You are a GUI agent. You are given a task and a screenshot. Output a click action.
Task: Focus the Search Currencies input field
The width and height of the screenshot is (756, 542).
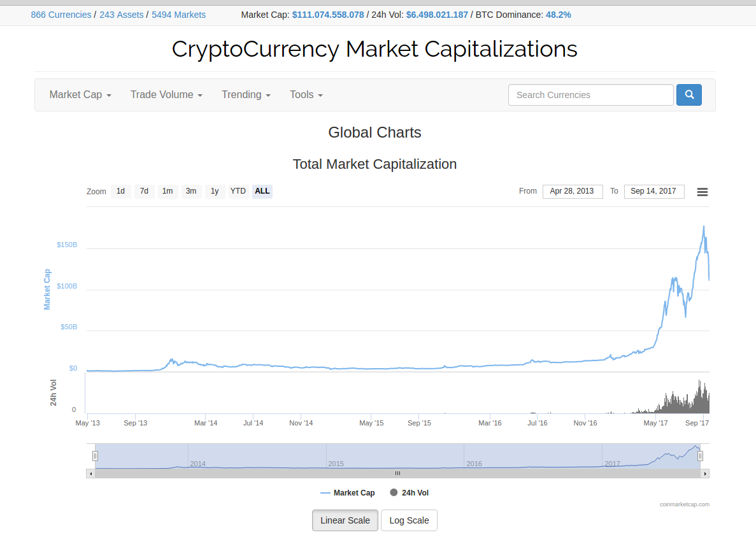[590, 95]
